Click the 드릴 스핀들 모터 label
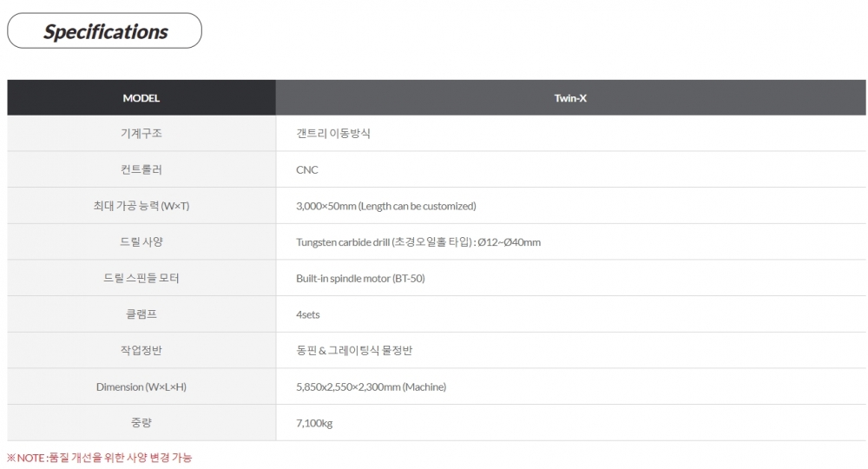This screenshot has height=469, width=868. tap(141, 279)
